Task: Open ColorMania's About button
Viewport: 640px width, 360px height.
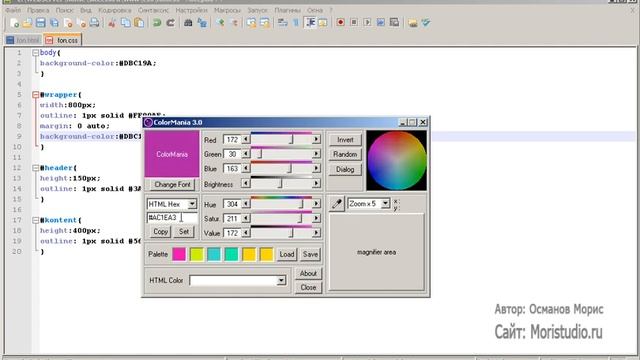Action: click(x=308, y=273)
